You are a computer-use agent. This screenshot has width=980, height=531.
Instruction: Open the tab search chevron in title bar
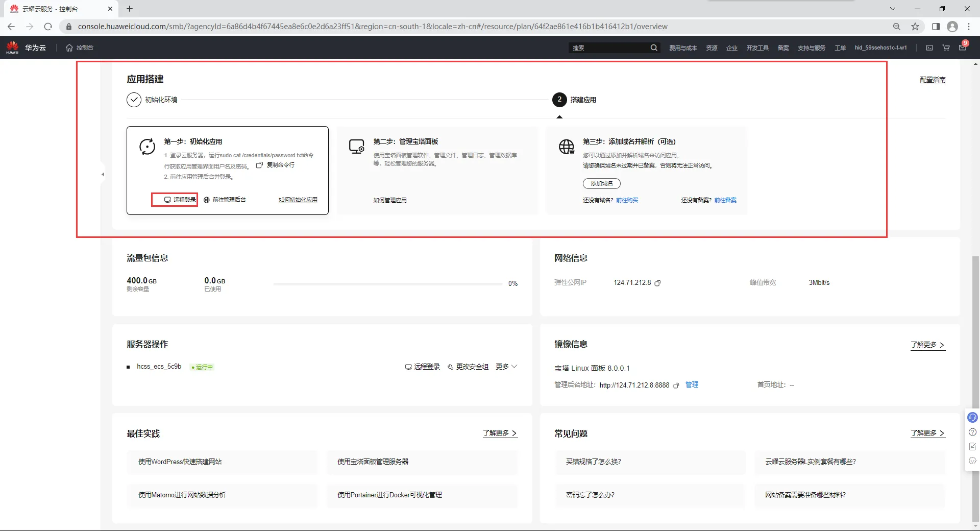click(893, 9)
